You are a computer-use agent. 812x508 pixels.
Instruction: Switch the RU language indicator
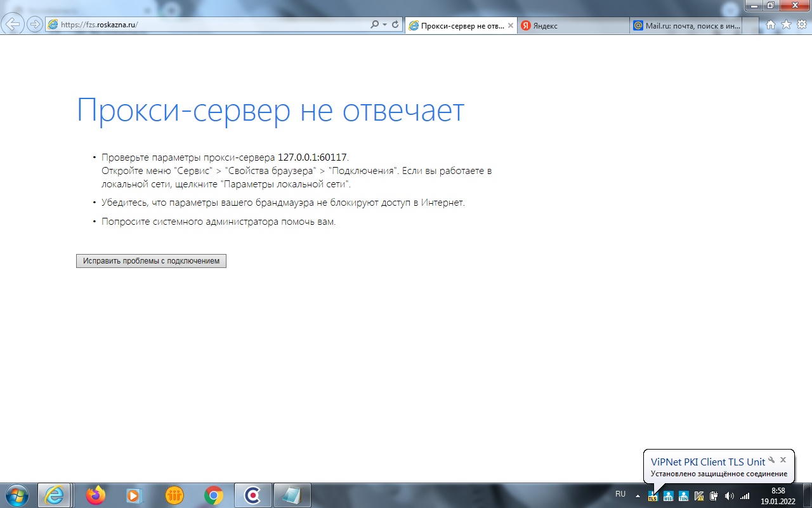coord(620,494)
